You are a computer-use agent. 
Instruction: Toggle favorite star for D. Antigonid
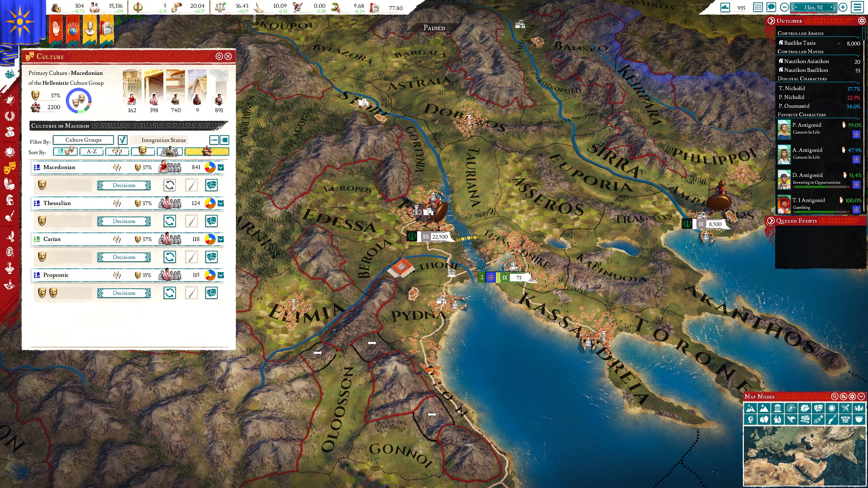pos(856,185)
